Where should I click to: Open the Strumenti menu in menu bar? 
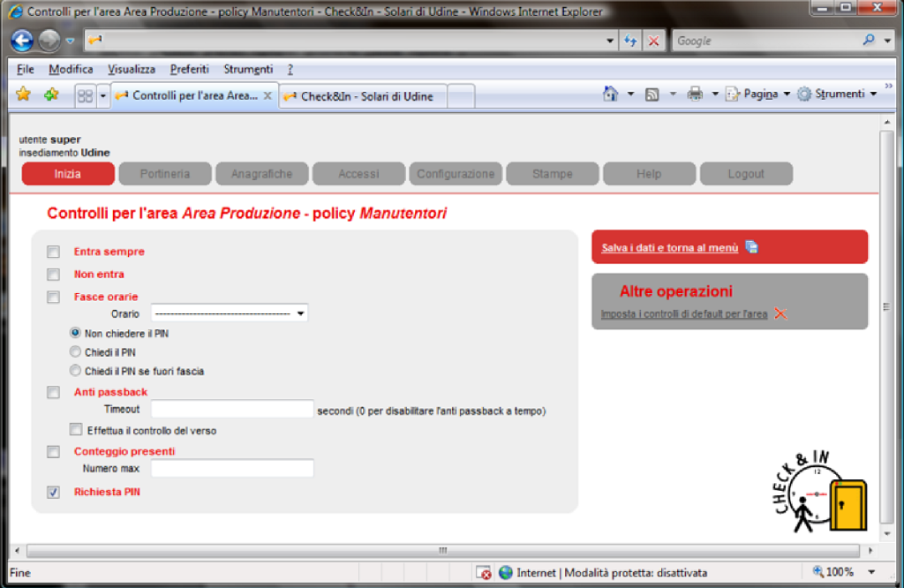click(248, 69)
